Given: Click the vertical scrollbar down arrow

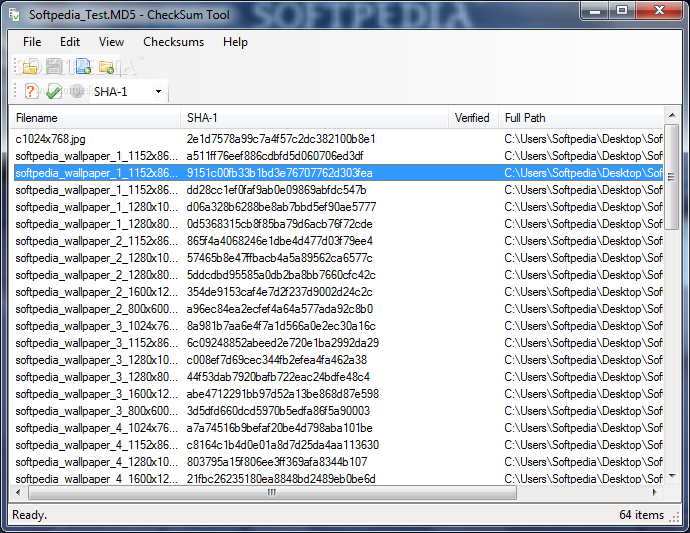Looking at the screenshot, I should [672, 476].
